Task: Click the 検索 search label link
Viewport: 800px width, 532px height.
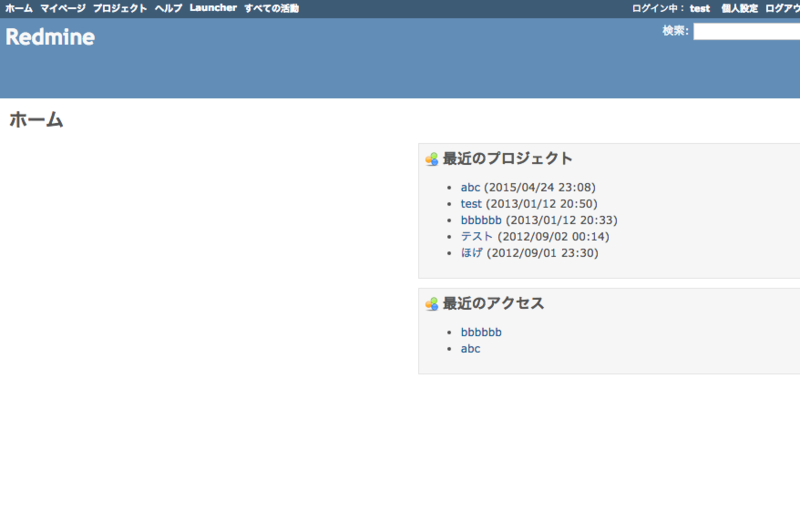Action: pyautogui.click(x=673, y=31)
